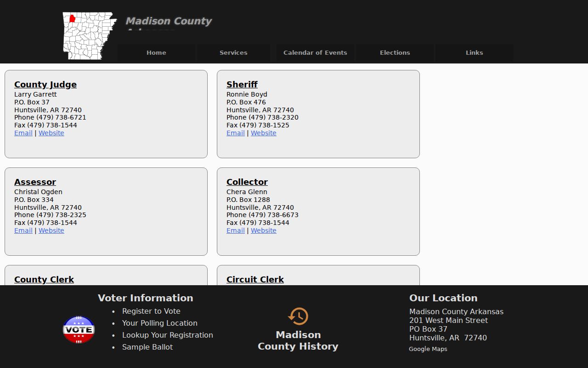The height and width of the screenshot is (368, 588).
Task: Open the Links menu item
Action: pos(474,52)
